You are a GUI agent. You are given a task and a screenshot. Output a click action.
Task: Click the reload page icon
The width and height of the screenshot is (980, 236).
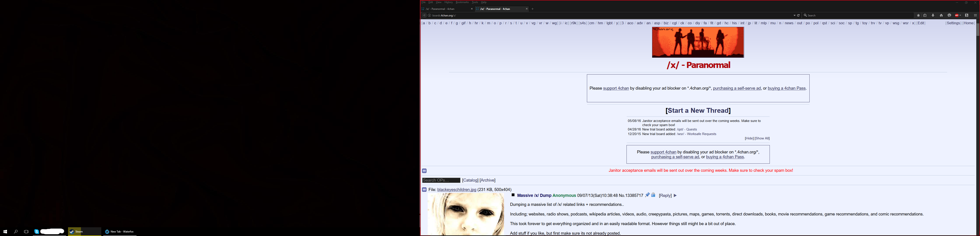(798, 16)
